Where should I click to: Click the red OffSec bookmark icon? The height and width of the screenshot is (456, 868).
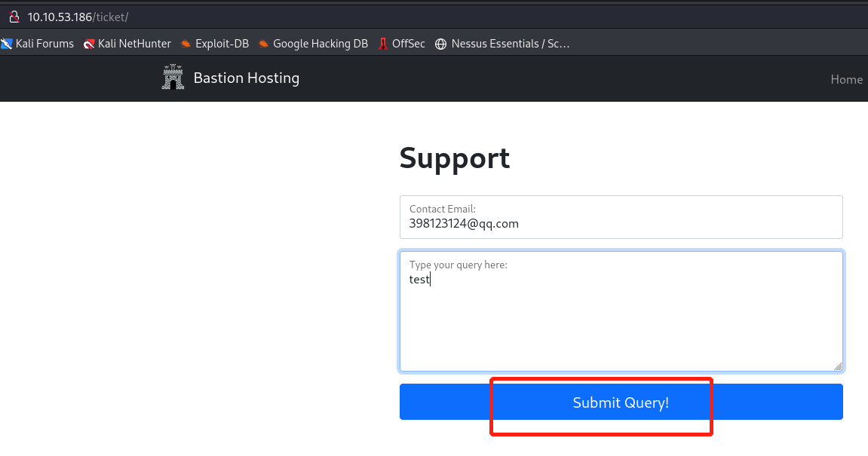pyautogui.click(x=383, y=44)
